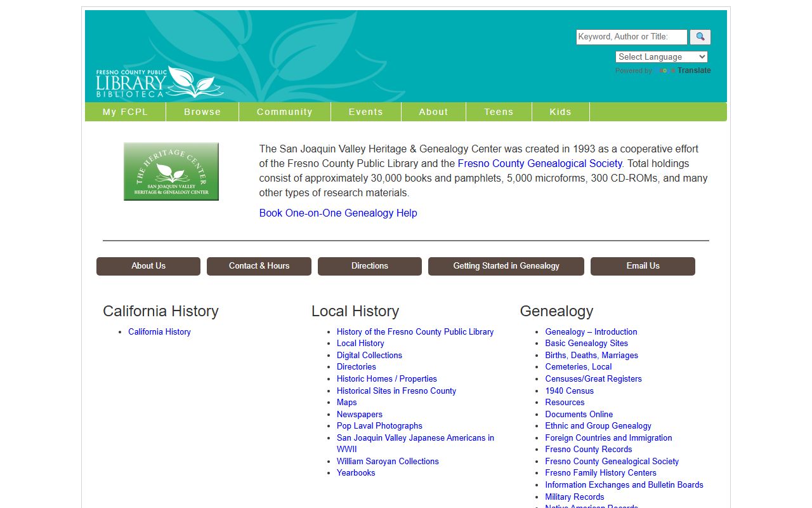Open Pop Laval Photographs link

pos(379,425)
